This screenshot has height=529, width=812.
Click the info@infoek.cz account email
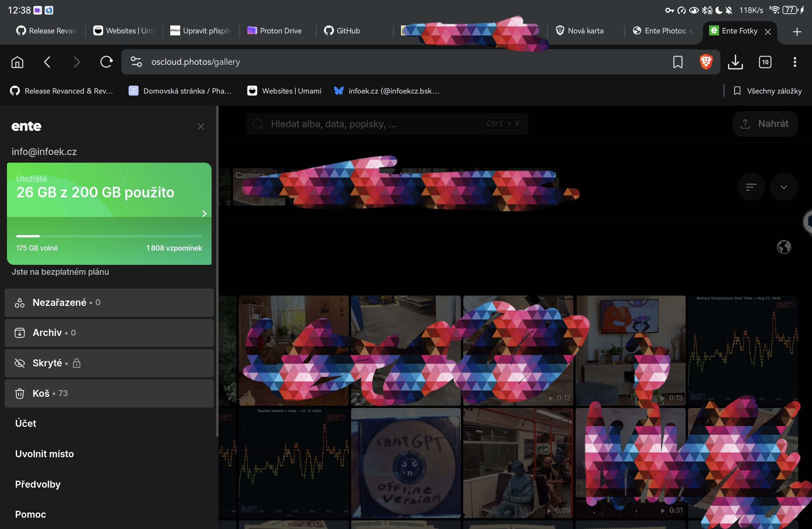(x=44, y=152)
